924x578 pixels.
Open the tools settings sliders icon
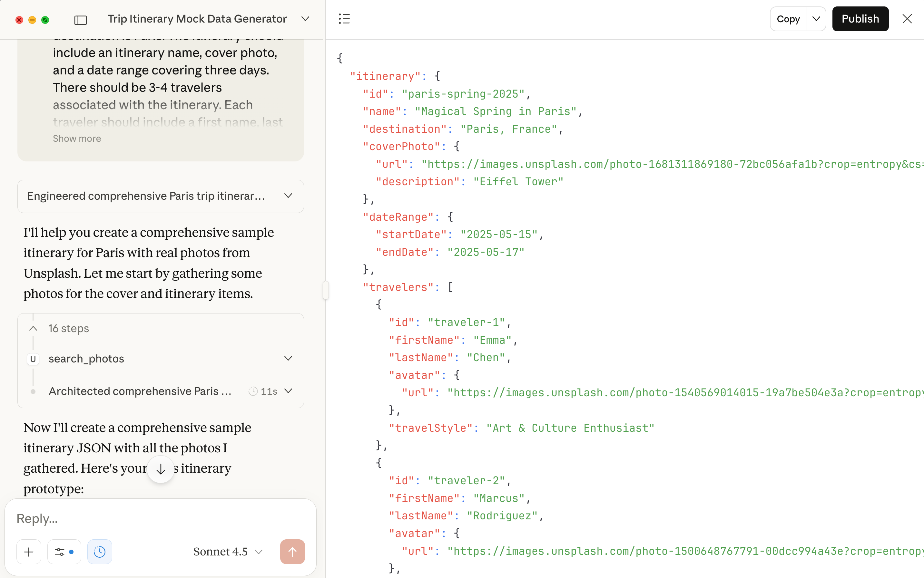point(64,551)
